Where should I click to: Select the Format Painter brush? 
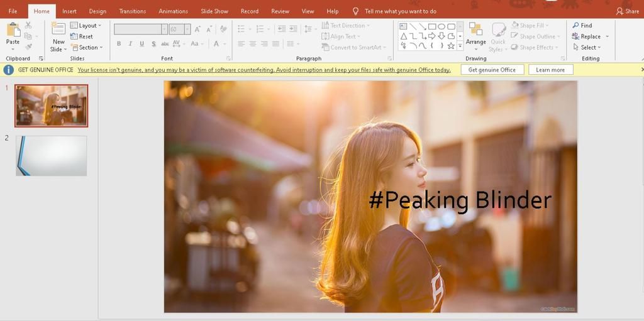click(x=28, y=46)
